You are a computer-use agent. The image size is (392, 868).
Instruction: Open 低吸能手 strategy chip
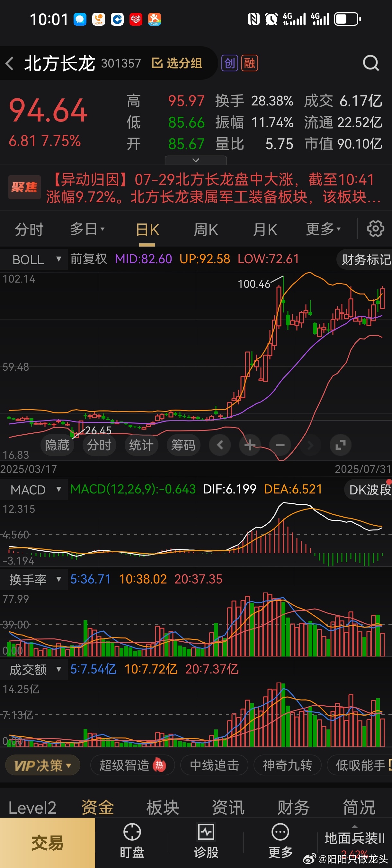point(360,765)
